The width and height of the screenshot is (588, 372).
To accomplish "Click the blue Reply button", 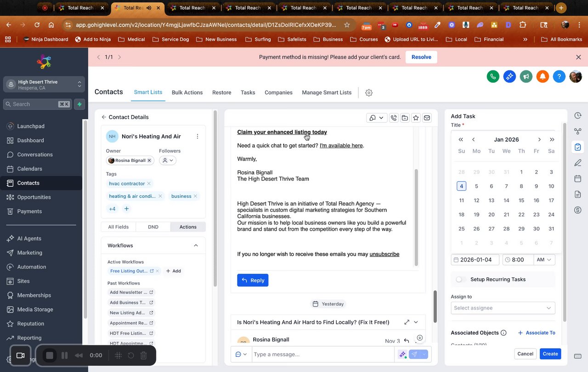I will [x=253, y=280].
